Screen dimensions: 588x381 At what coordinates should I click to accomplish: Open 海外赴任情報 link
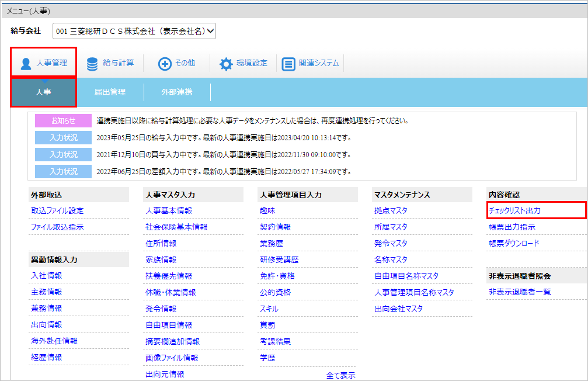(54, 341)
